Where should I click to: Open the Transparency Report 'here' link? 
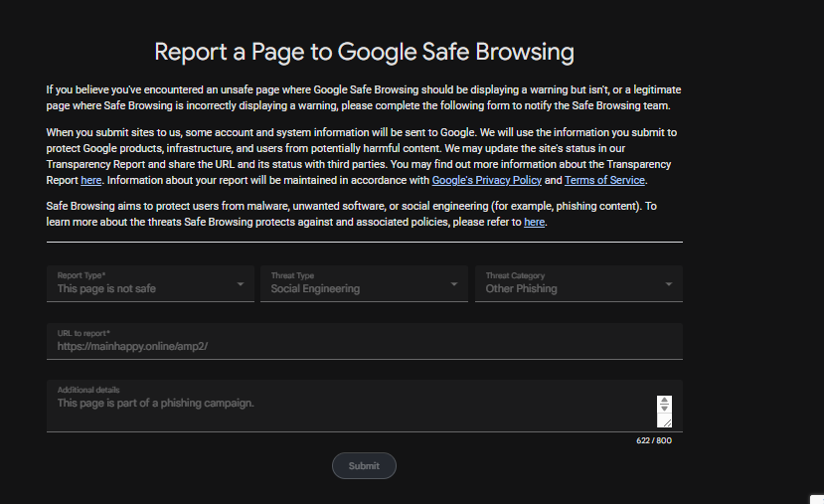coord(90,180)
